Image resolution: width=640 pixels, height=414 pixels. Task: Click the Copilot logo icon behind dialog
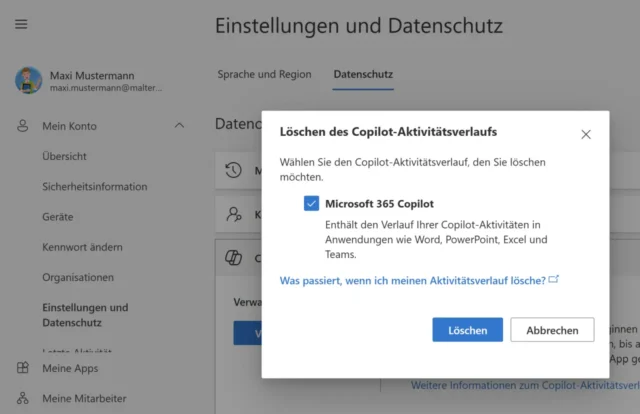233,258
